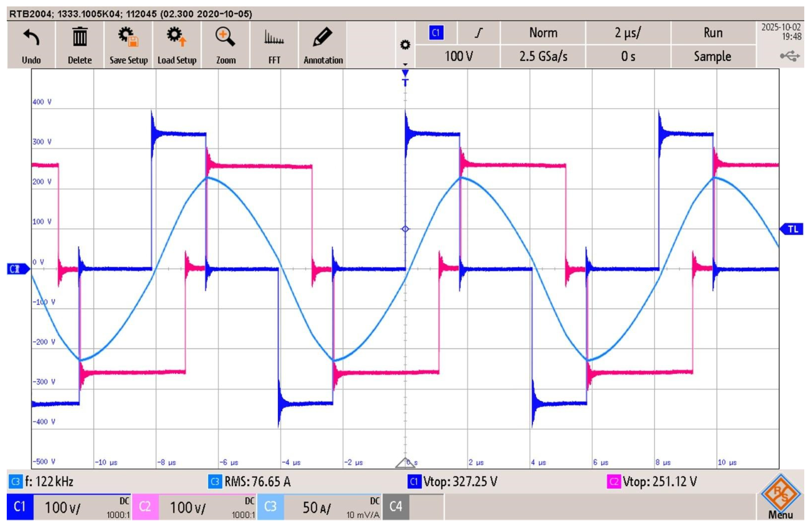Click the Undo arrow icon

click(x=31, y=37)
